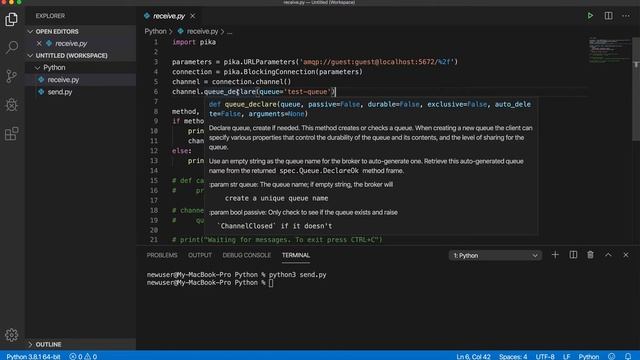Click line number 1 in gutter
Screen dimensions: 640x360
coord(156,42)
